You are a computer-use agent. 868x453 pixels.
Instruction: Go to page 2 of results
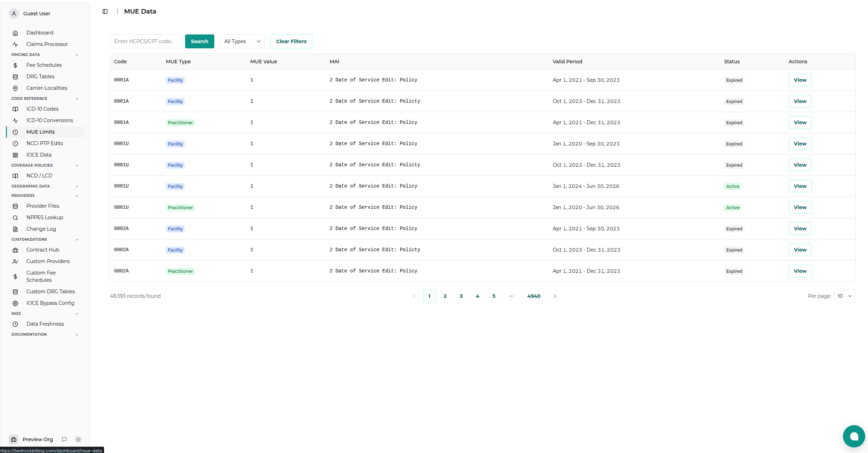click(445, 296)
